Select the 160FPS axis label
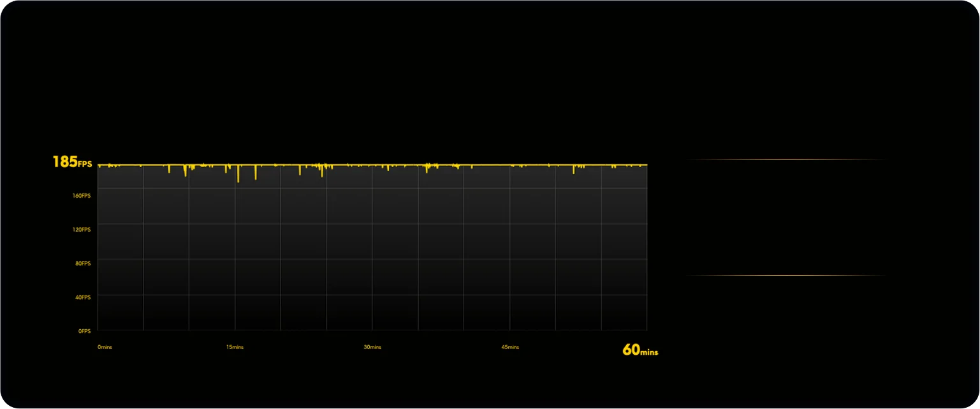This screenshot has width=980, height=409. [x=82, y=195]
